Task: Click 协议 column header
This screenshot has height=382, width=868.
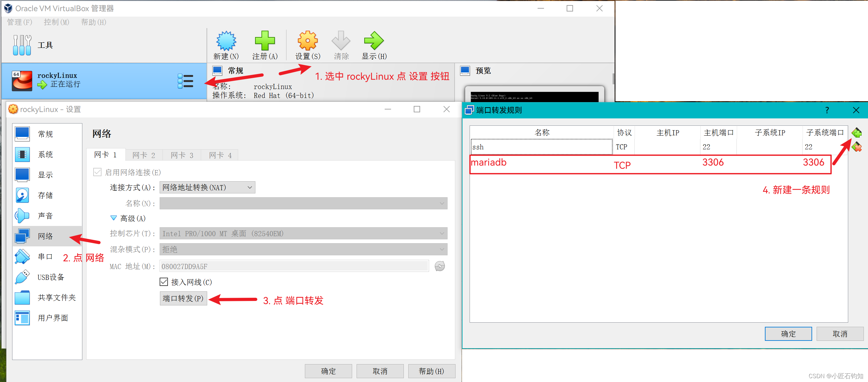Action: [624, 133]
